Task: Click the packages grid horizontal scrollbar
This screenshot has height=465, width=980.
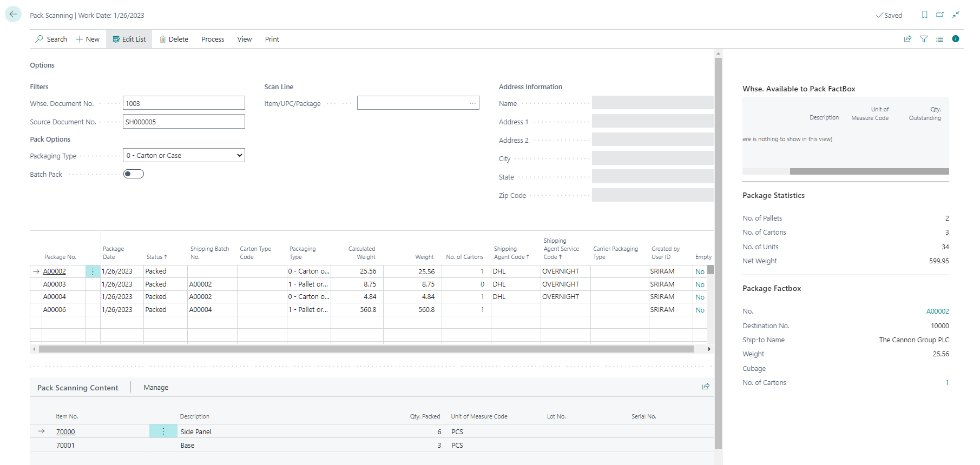Action: click(366, 349)
